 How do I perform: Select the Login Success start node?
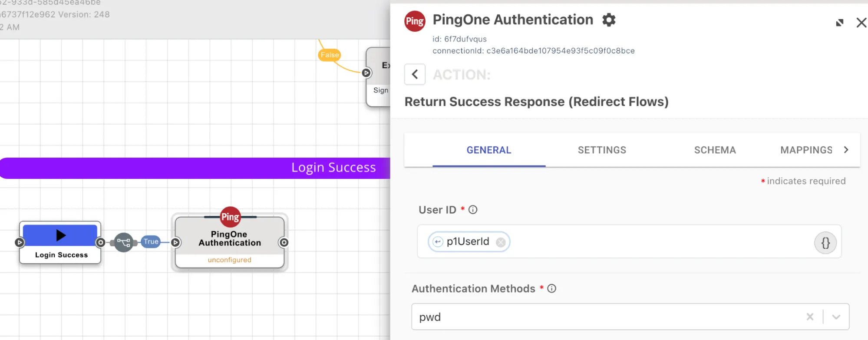pyautogui.click(x=60, y=242)
